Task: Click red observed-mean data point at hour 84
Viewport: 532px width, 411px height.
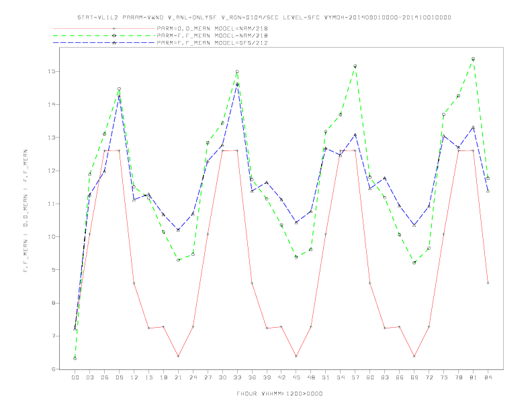Action: click(x=488, y=283)
